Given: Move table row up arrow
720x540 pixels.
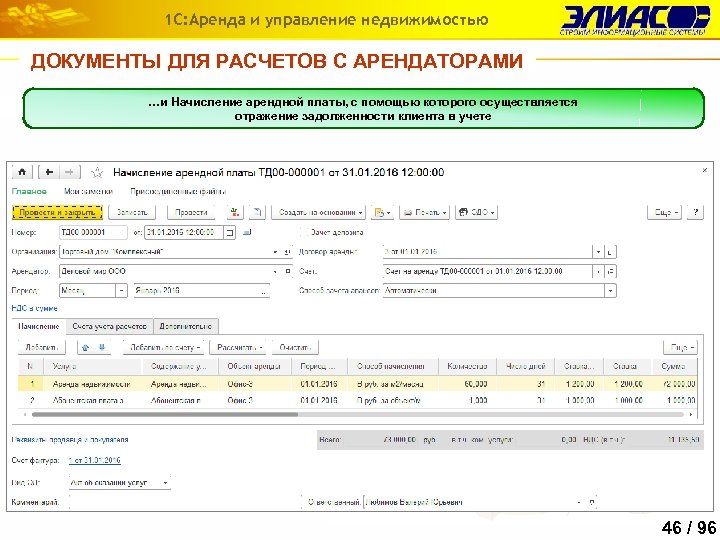Looking at the screenshot, I should (85, 348).
